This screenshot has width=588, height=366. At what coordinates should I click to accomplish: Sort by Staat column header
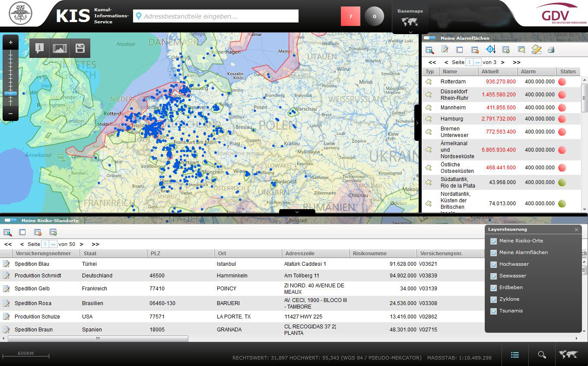[x=113, y=253]
